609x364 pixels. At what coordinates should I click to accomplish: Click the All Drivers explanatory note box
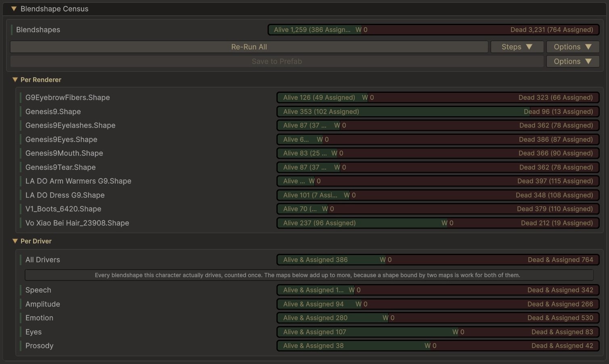pos(309,275)
